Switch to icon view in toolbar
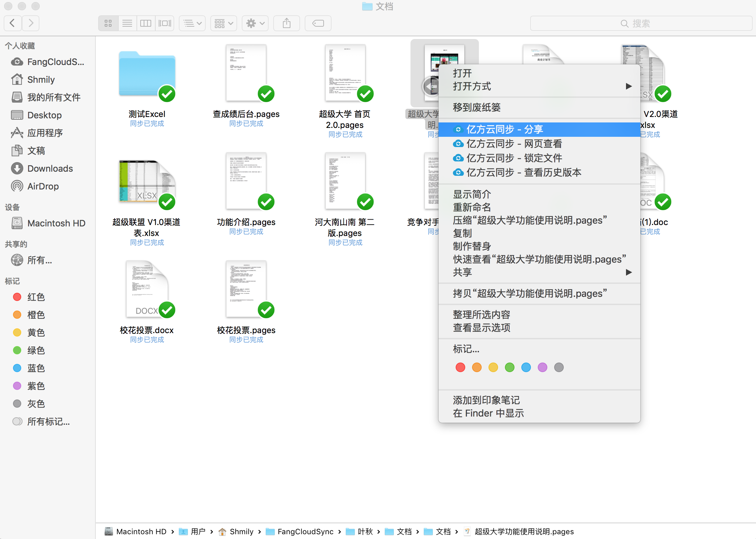The image size is (756, 539). point(108,23)
